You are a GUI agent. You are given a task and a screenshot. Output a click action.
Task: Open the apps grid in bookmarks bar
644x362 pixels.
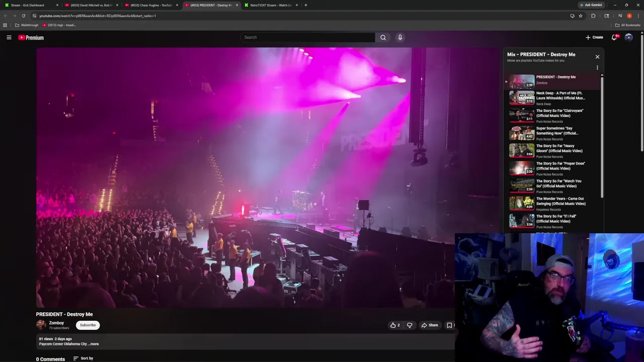pyautogui.click(x=5, y=25)
